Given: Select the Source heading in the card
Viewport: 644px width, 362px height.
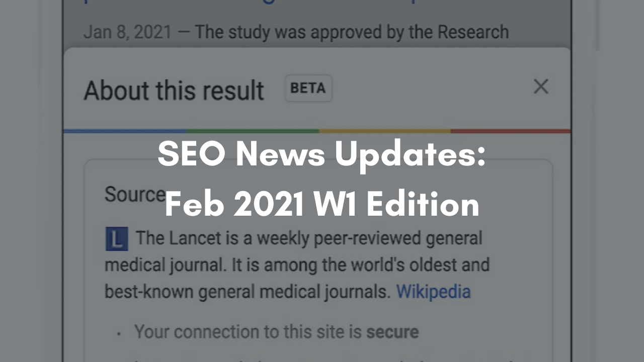Looking at the screenshot, I should [x=135, y=195].
